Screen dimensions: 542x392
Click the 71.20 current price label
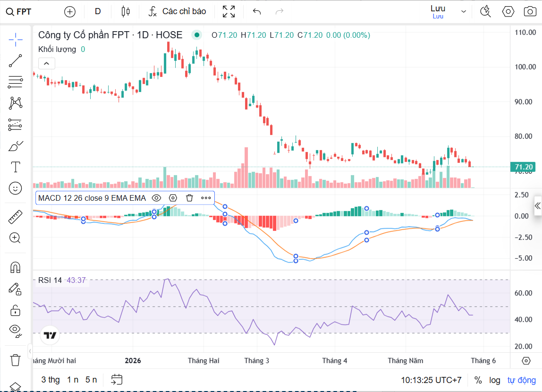point(523,167)
